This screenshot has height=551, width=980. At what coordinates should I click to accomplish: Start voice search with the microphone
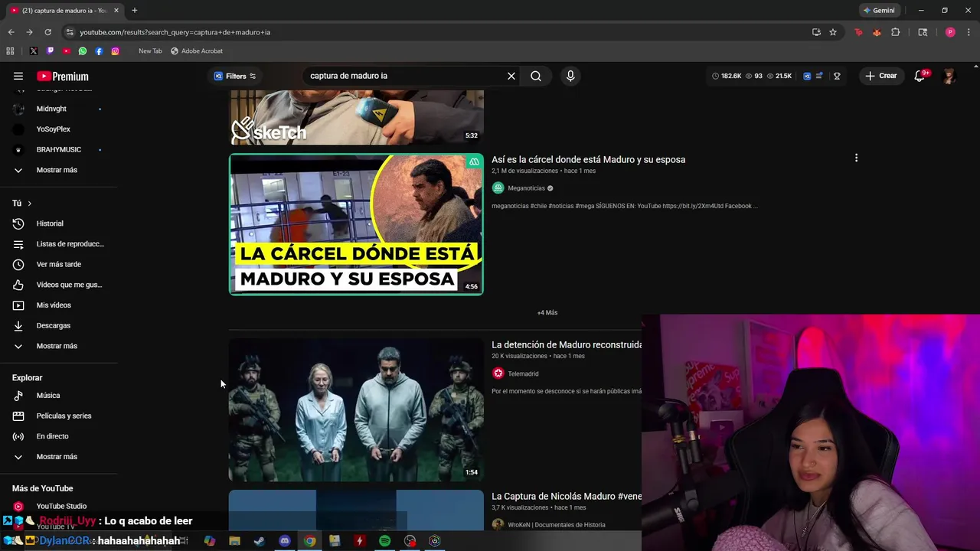570,76
